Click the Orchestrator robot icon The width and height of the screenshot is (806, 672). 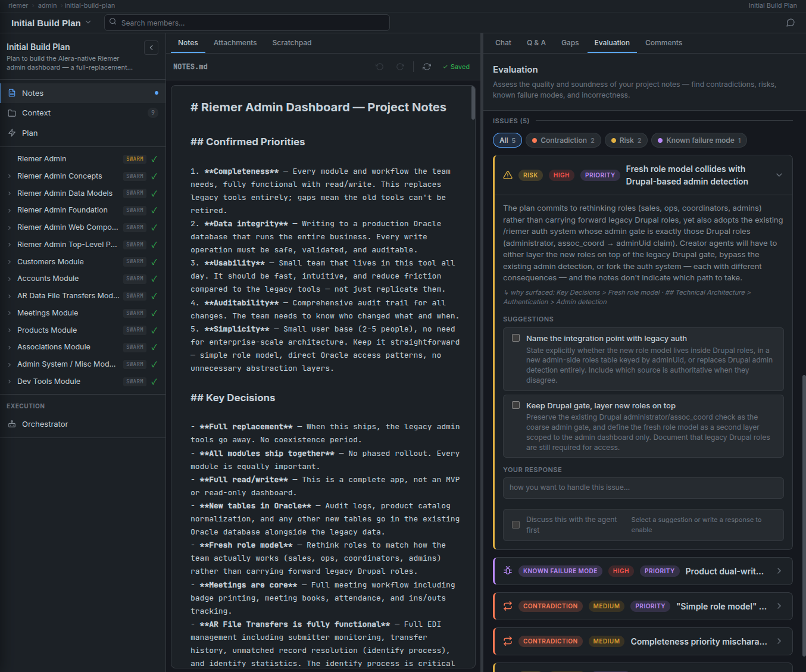click(x=12, y=424)
